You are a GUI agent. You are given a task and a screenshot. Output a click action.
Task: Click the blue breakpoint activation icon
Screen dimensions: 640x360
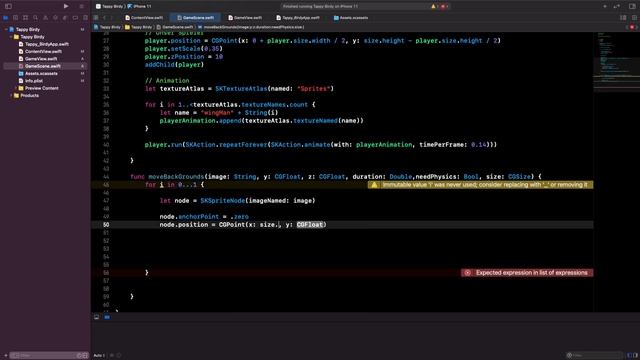tap(107, 317)
